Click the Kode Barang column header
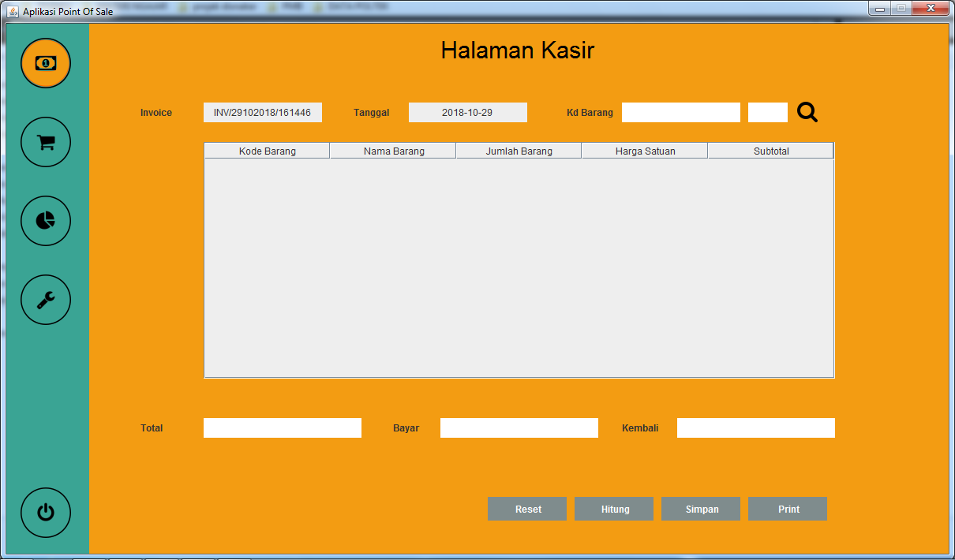Viewport: 955px width, 560px height. [x=266, y=150]
